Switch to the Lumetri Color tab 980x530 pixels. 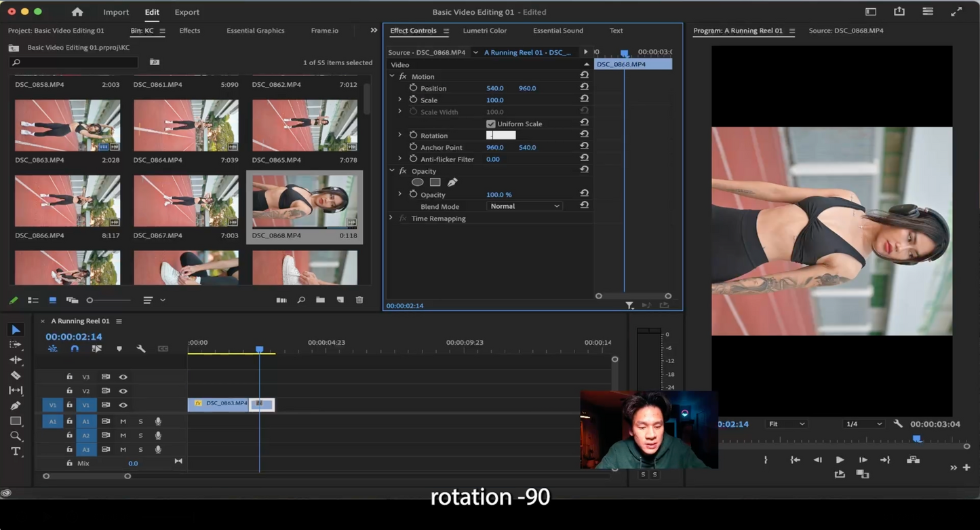(x=484, y=31)
